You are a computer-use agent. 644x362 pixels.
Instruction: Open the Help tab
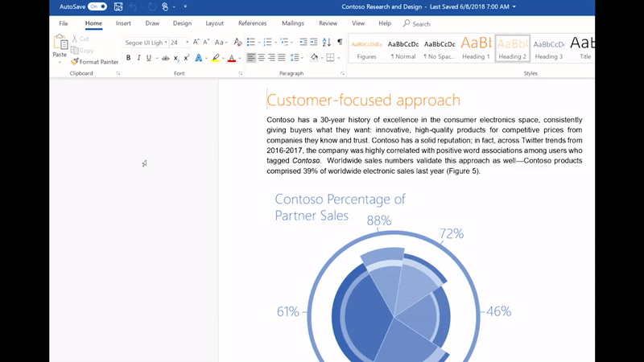pyautogui.click(x=385, y=23)
